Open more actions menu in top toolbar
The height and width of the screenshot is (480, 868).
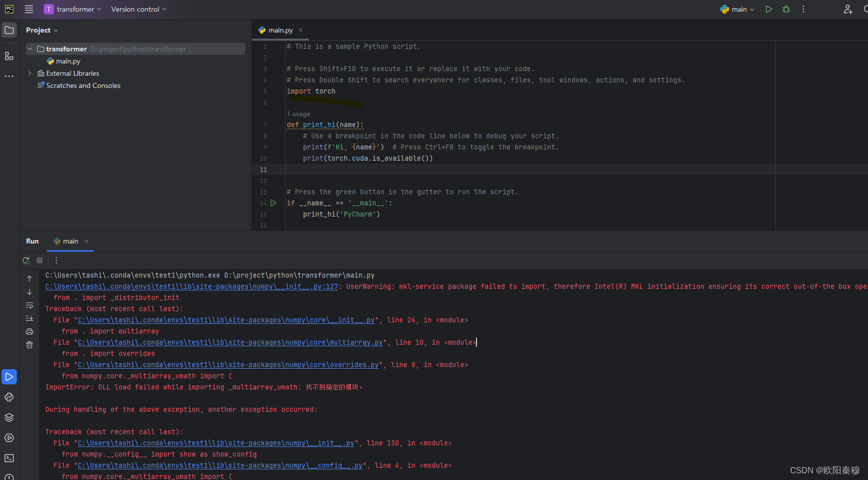click(x=803, y=9)
